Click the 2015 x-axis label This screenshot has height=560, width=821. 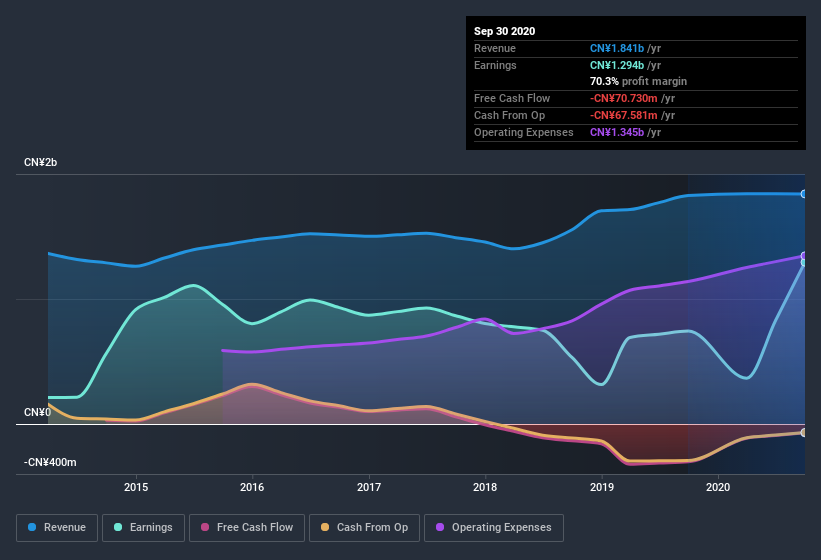136,487
